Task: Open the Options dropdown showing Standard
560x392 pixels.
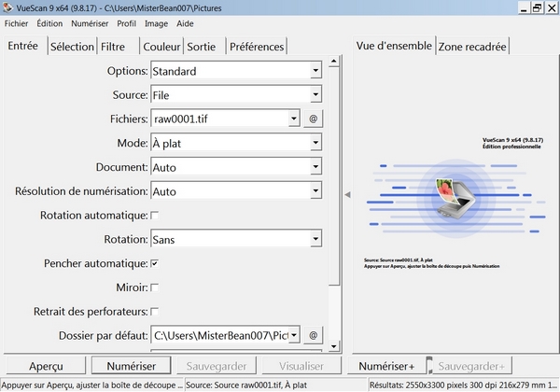Action: pyautogui.click(x=236, y=70)
